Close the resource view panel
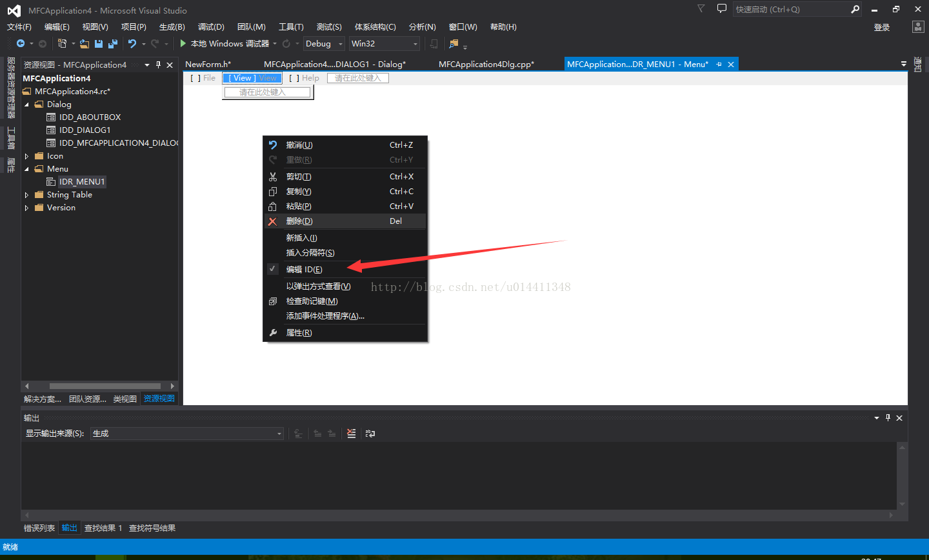 tap(170, 65)
